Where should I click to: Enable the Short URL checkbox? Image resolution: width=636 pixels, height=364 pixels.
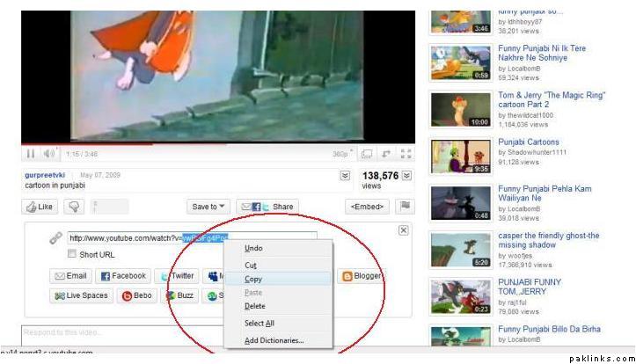click(73, 255)
